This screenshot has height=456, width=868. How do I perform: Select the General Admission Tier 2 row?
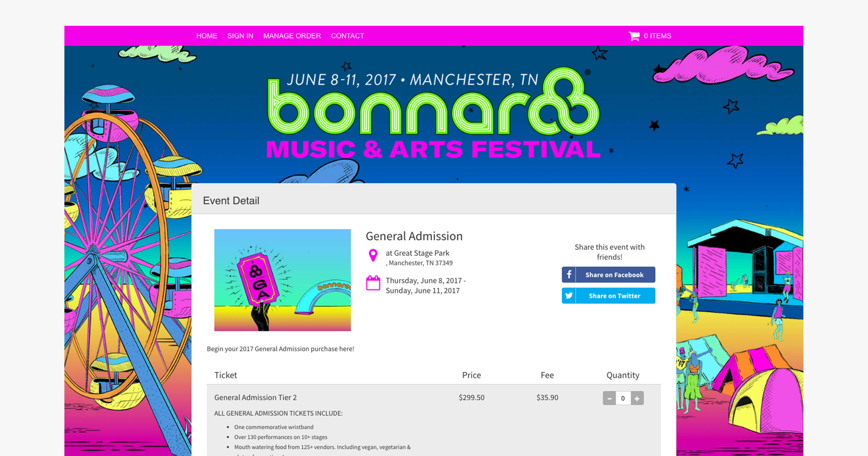pos(434,397)
